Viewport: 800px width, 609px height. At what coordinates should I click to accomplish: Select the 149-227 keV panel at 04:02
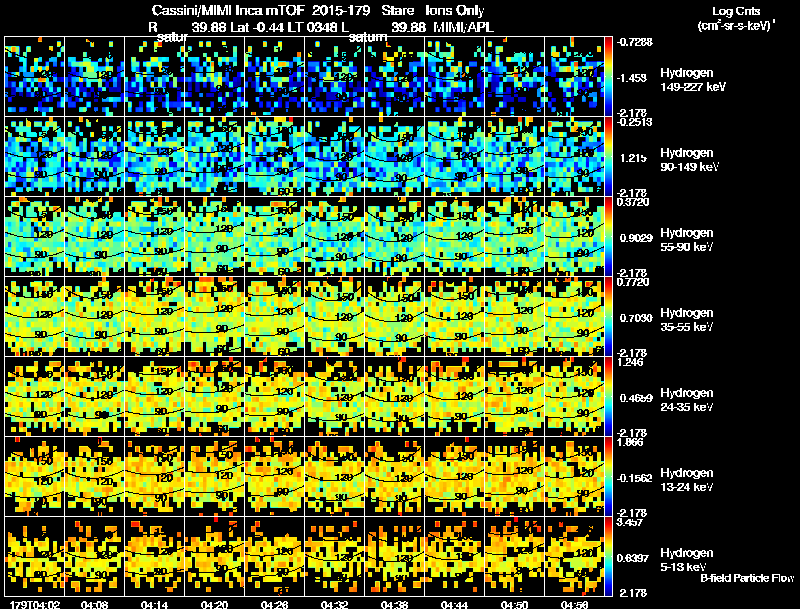[x=35, y=76]
